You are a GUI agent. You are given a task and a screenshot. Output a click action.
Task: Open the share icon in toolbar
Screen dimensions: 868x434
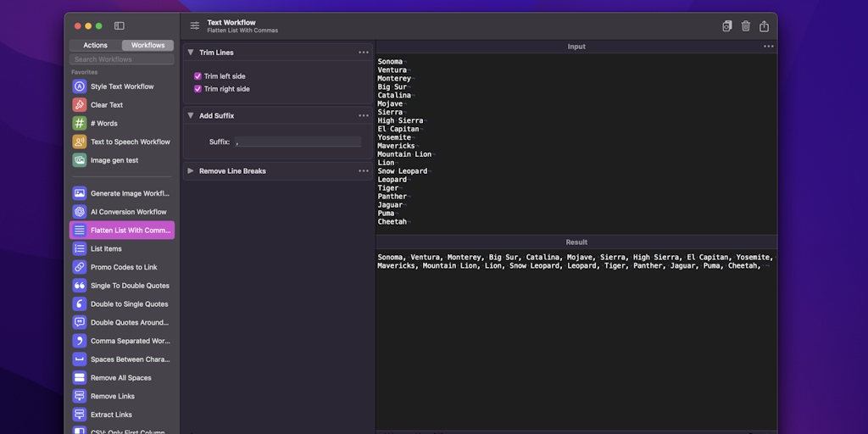coord(765,26)
